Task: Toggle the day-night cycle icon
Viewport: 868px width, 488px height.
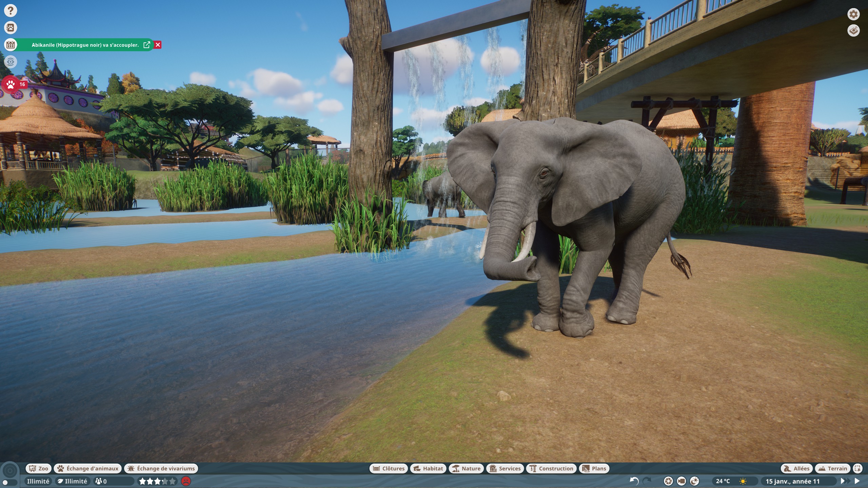Action: tap(695, 481)
